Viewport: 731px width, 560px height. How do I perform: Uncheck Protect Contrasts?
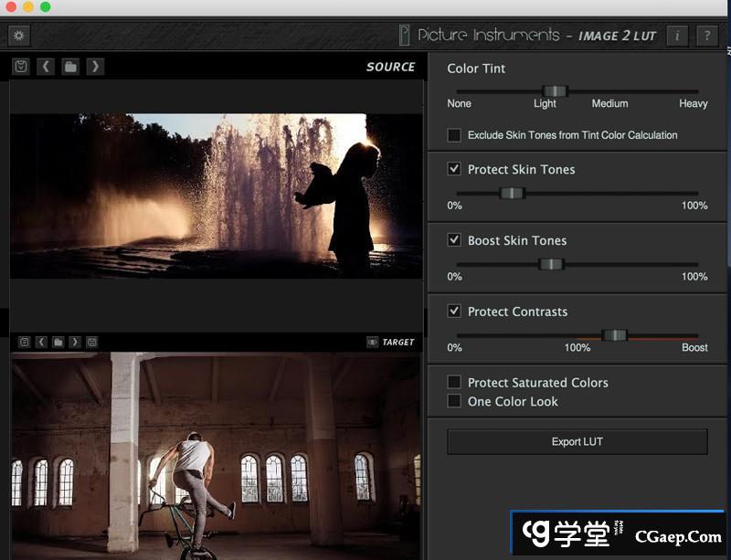[454, 312]
